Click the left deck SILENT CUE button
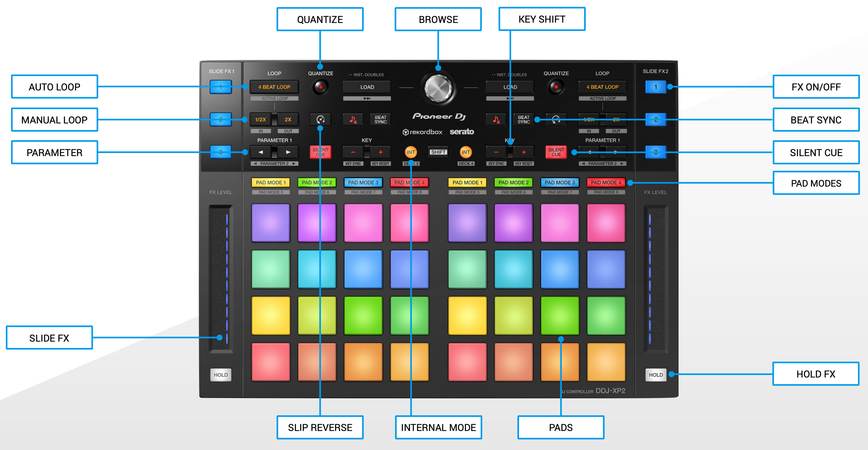Screen dimensions: 868x450 (x=320, y=152)
